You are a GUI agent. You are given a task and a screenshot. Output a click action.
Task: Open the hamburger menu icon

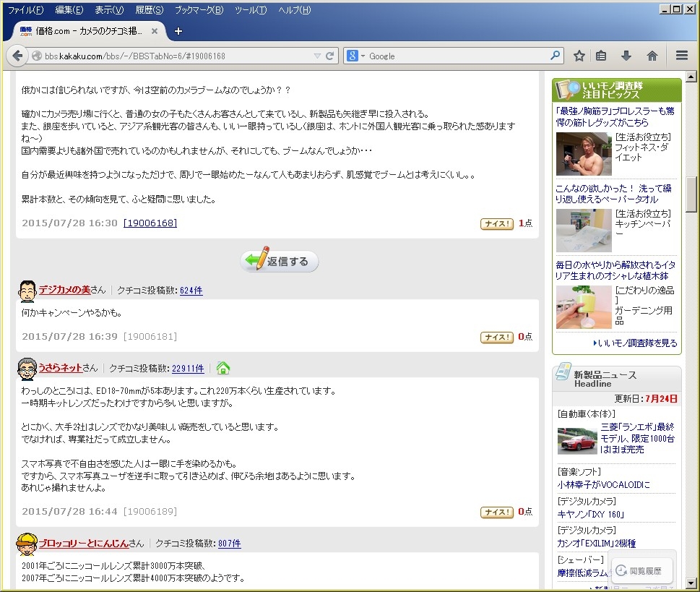(682, 56)
